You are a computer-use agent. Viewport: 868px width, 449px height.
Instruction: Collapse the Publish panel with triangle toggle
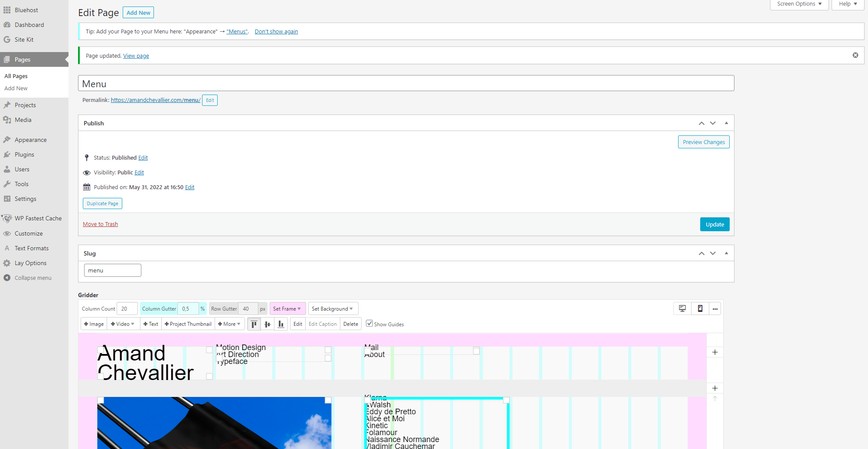[x=726, y=123]
